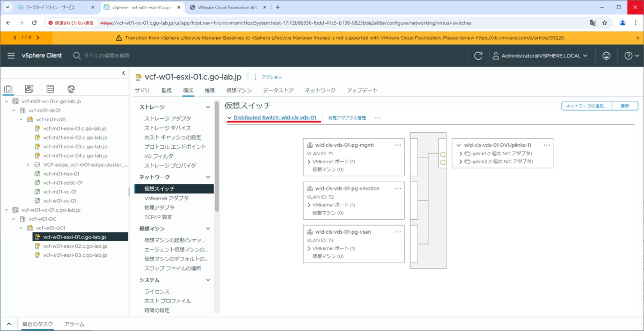The image size is (644, 331).
Task: Collapse the ネットワーク settings section
Action: click(208, 177)
